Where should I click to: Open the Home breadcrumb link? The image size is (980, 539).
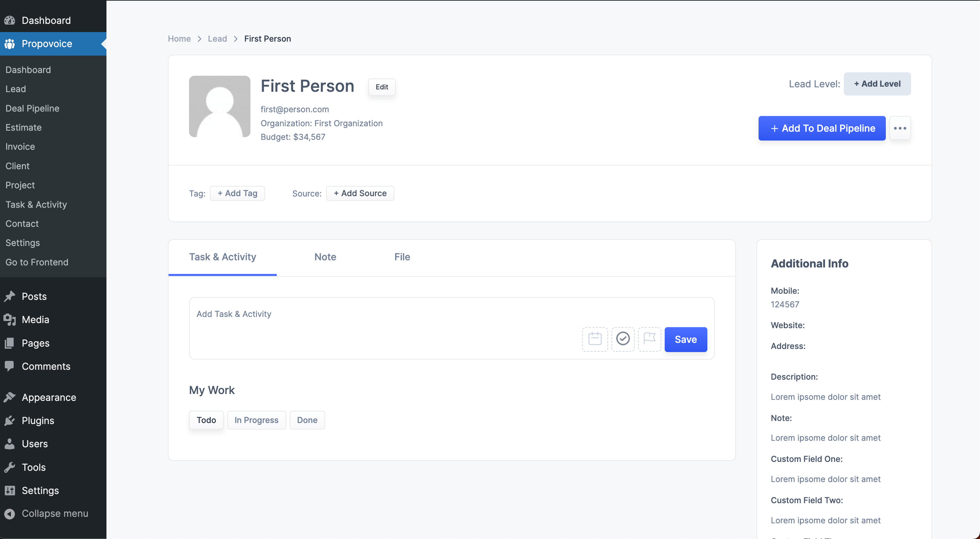click(179, 39)
